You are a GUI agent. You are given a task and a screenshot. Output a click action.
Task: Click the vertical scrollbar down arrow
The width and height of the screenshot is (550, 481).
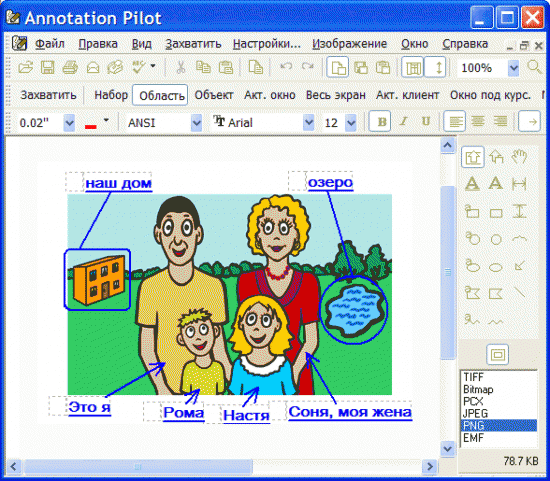click(448, 448)
